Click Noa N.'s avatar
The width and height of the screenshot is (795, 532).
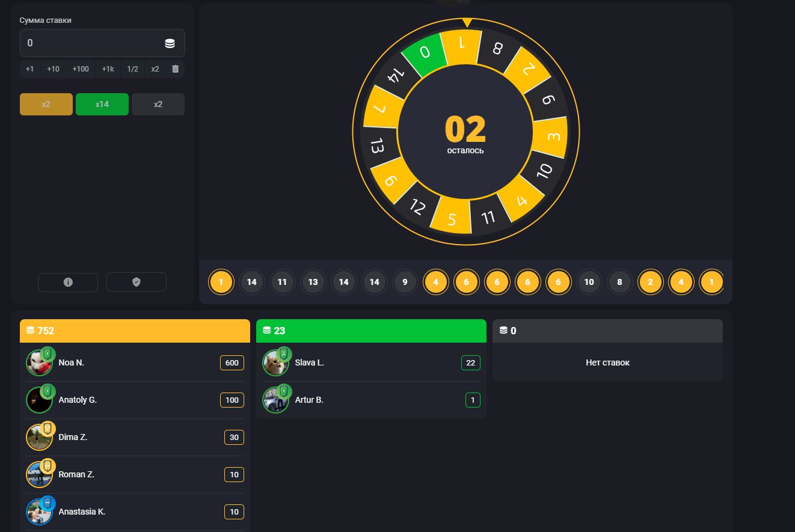pyautogui.click(x=39, y=363)
